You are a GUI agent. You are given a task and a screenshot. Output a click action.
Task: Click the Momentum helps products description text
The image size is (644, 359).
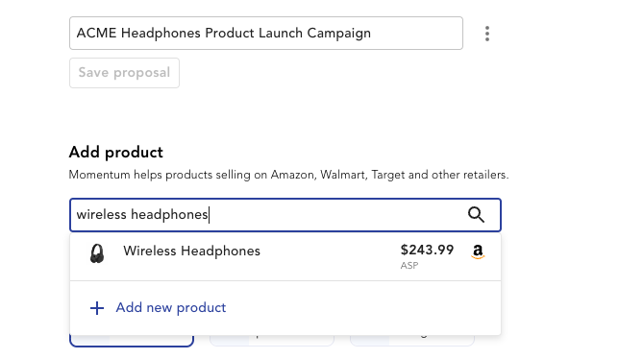coord(288,175)
